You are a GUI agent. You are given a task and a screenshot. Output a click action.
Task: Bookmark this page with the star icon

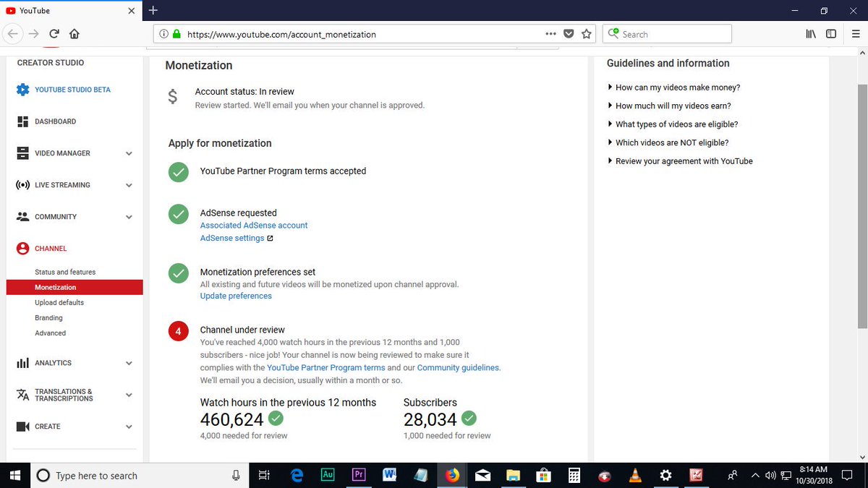click(587, 34)
